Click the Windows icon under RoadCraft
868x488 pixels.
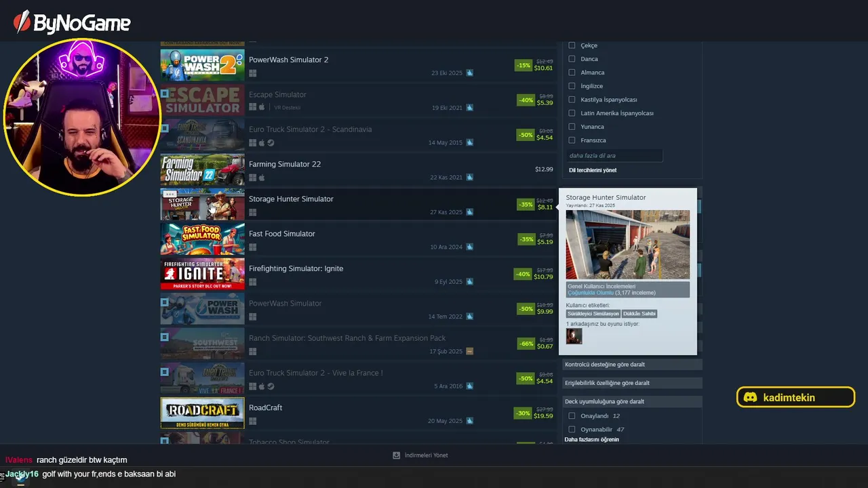click(x=252, y=421)
